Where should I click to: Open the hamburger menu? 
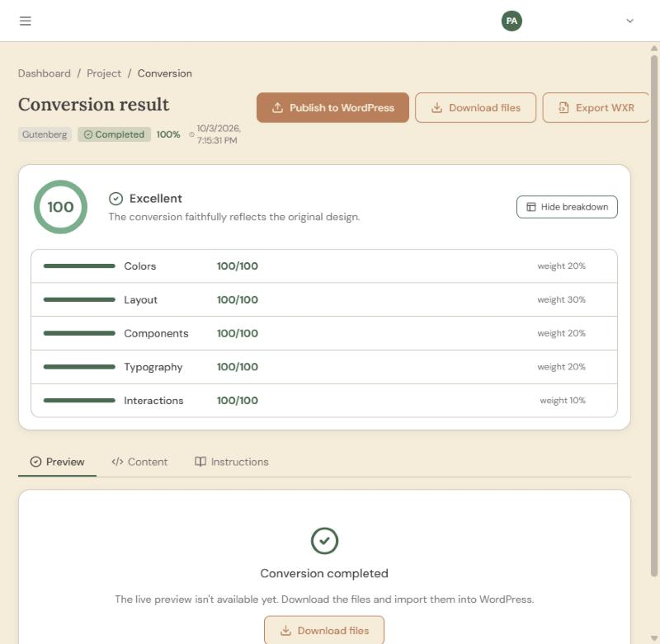click(x=26, y=21)
